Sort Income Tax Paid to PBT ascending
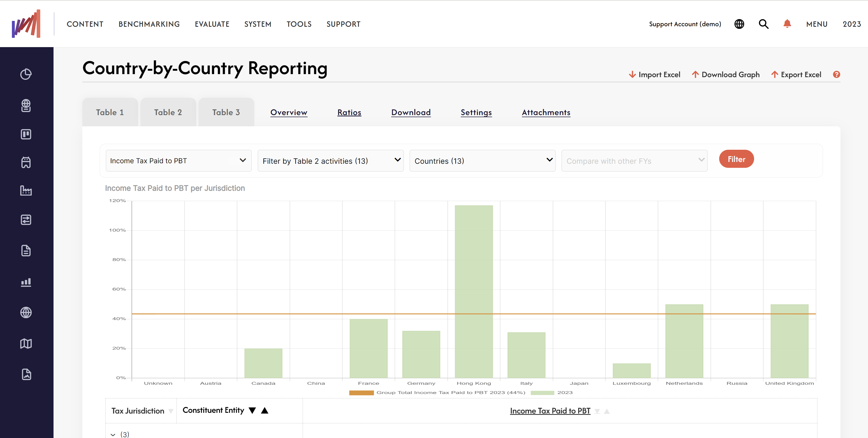868x438 pixels. (607, 411)
